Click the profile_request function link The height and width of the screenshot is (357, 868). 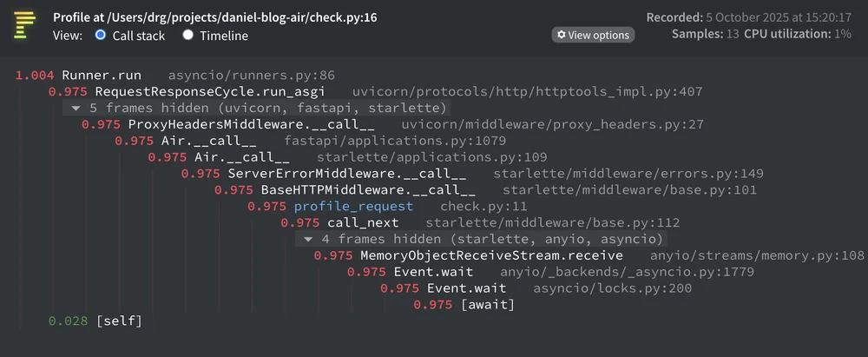click(x=353, y=207)
